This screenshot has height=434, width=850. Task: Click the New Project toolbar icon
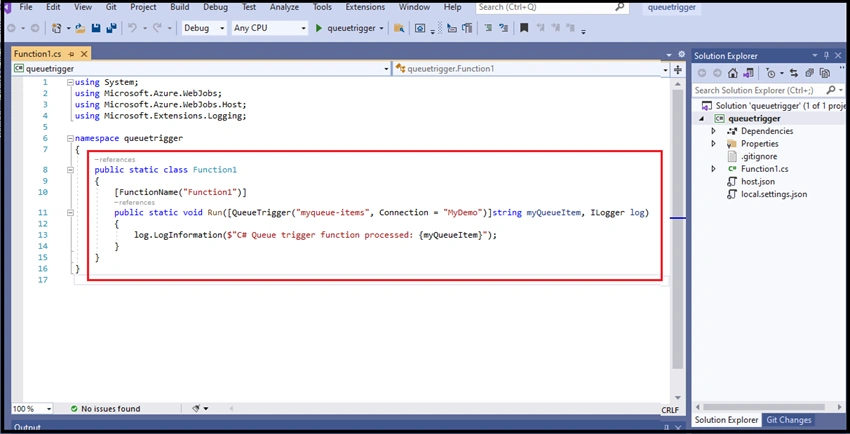coord(56,28)
